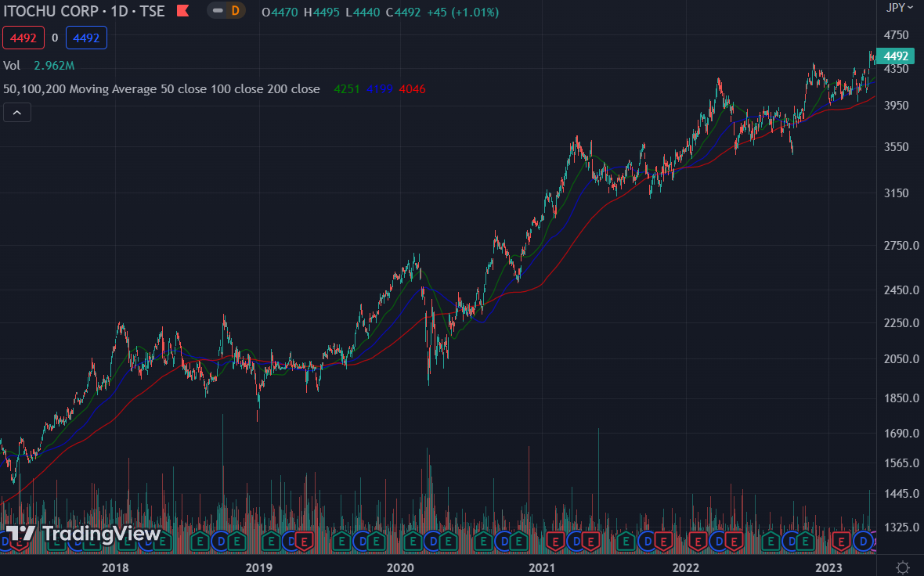Click the C4492 close value in header
Viewport: 924px width, 576px height.
tap(403, 12)
